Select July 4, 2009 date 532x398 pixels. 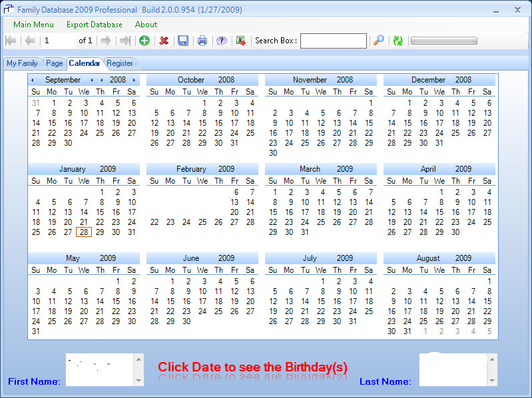coord(370,282)
